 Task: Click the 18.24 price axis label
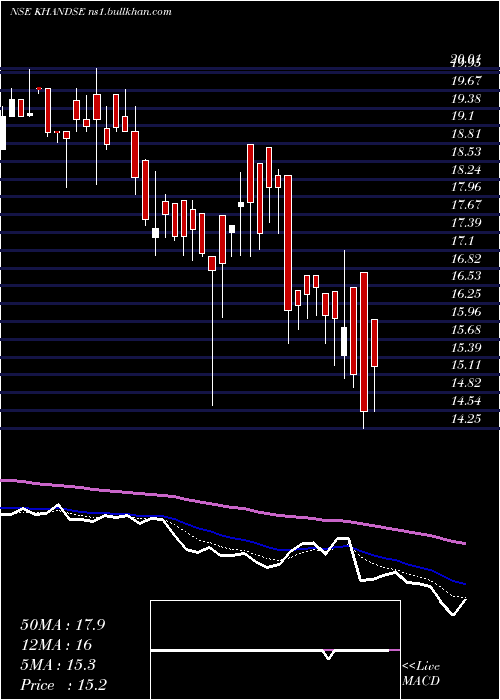[x=466, y=170]
